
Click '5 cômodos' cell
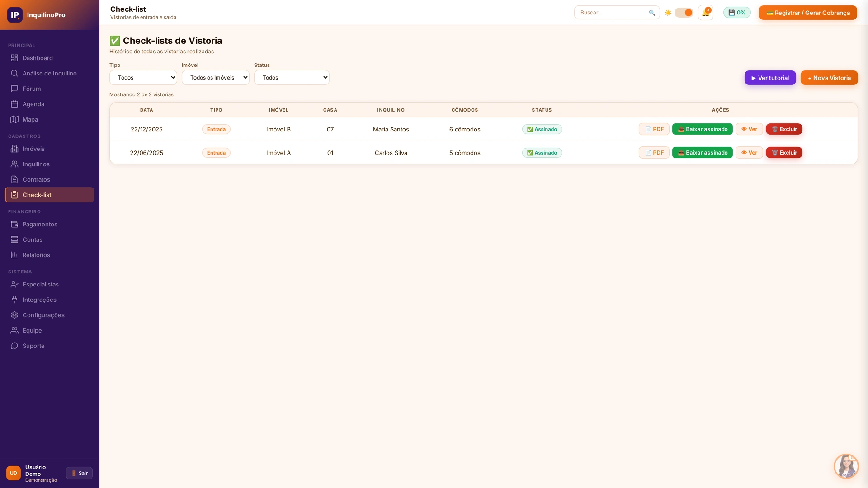[x=465, y=153]
